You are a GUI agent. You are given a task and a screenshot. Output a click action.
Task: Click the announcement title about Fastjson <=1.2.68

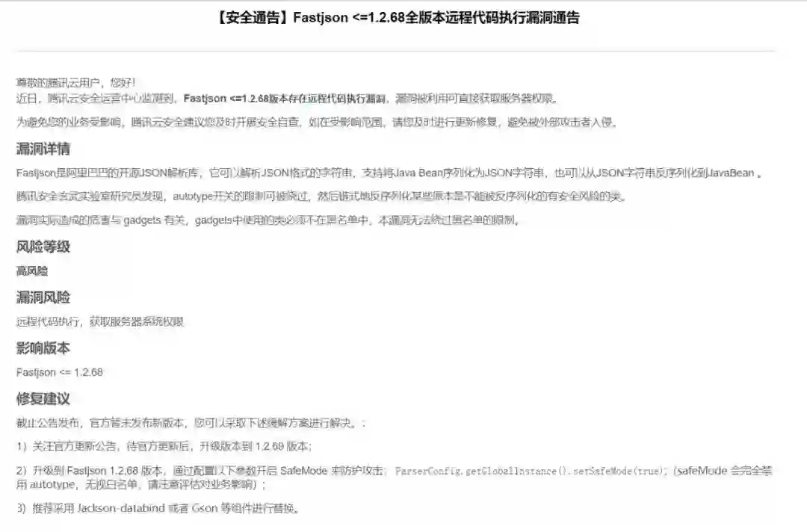pyautogui.click(x=396, y=17)
